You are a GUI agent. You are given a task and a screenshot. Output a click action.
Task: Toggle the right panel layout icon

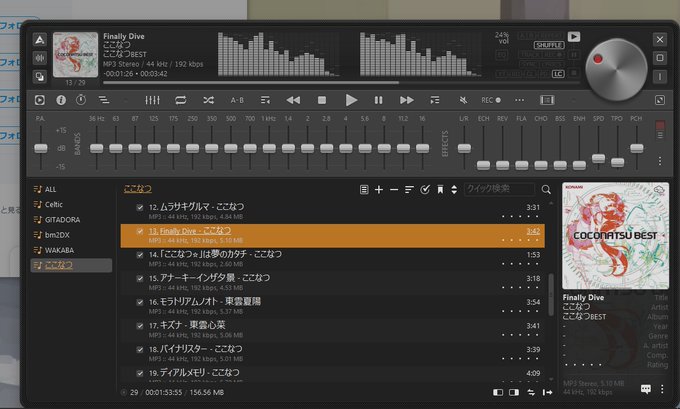(514, 392)
